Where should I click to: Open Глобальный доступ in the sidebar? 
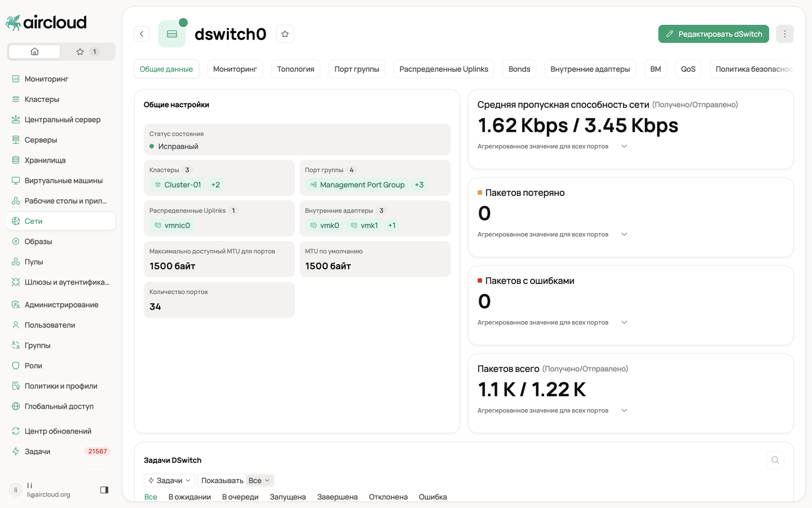61,406
